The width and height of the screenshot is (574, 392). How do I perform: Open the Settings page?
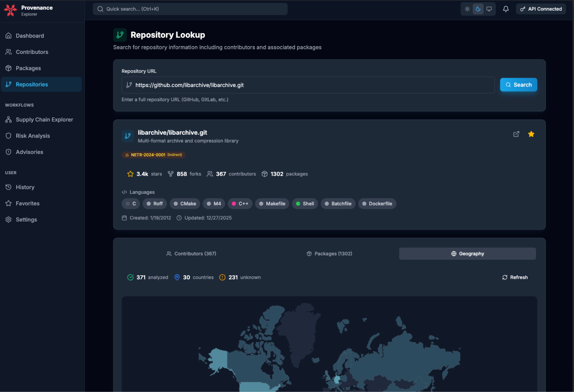26,219
